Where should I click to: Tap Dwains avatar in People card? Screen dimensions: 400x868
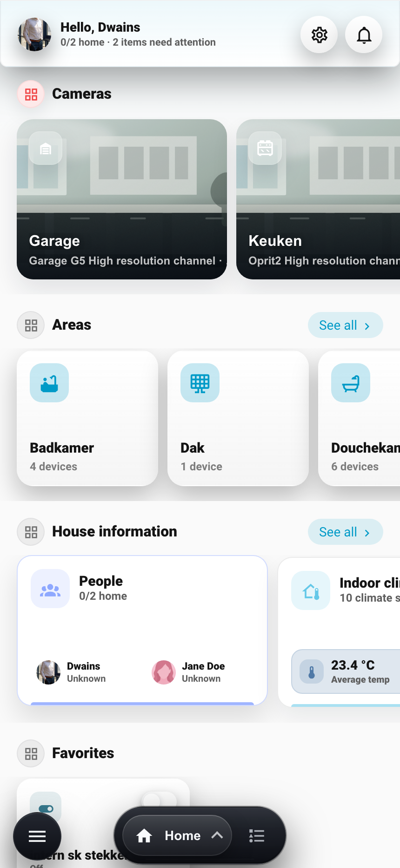48,672
